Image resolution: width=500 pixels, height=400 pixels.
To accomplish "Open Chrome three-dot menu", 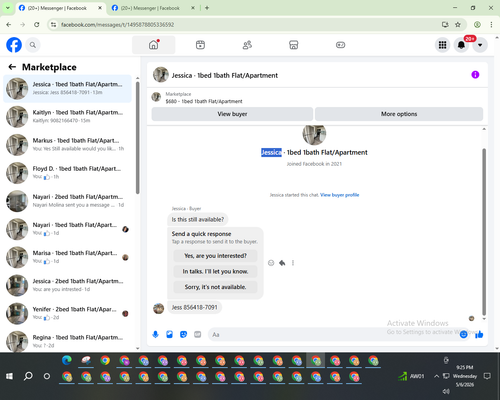I will point(491,24).
